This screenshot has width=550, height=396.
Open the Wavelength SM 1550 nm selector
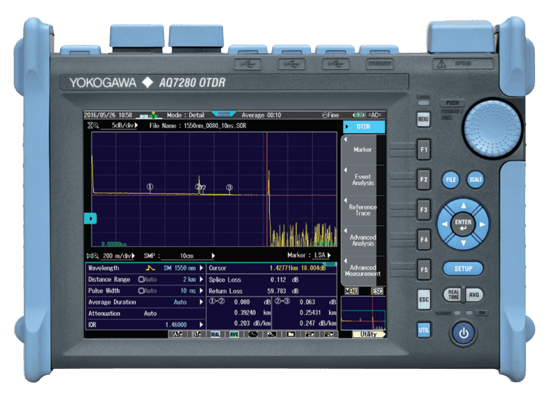tap(146, 268)
